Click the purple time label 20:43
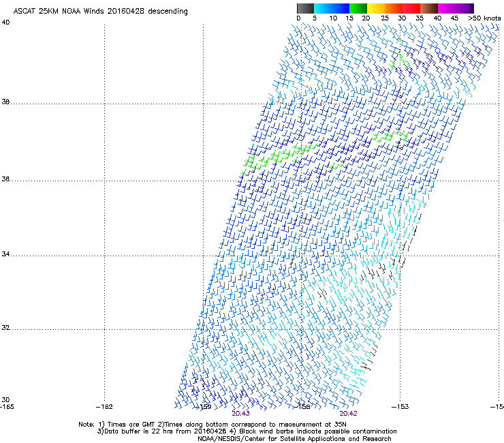The height and width of the screenshot is (443, 504). click(x=240, y=414)
